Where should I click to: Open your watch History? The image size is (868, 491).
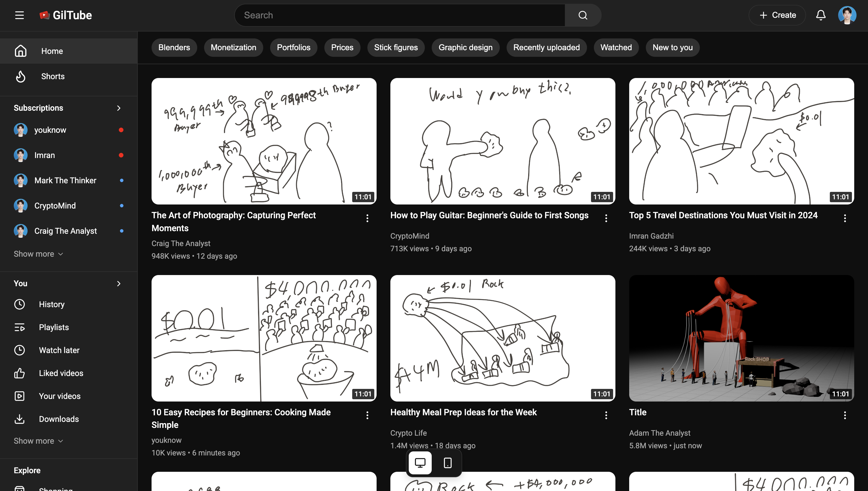pyautogui.click(x=52, y=304)
